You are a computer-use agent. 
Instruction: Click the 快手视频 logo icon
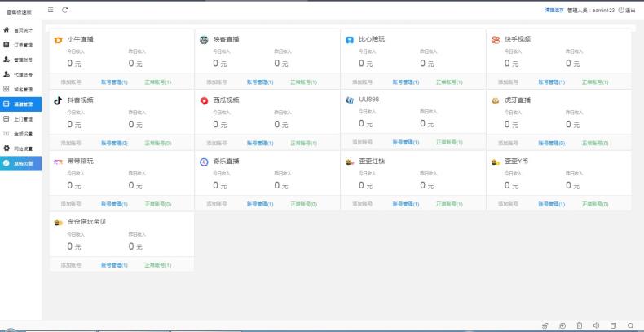pos(496,40)
